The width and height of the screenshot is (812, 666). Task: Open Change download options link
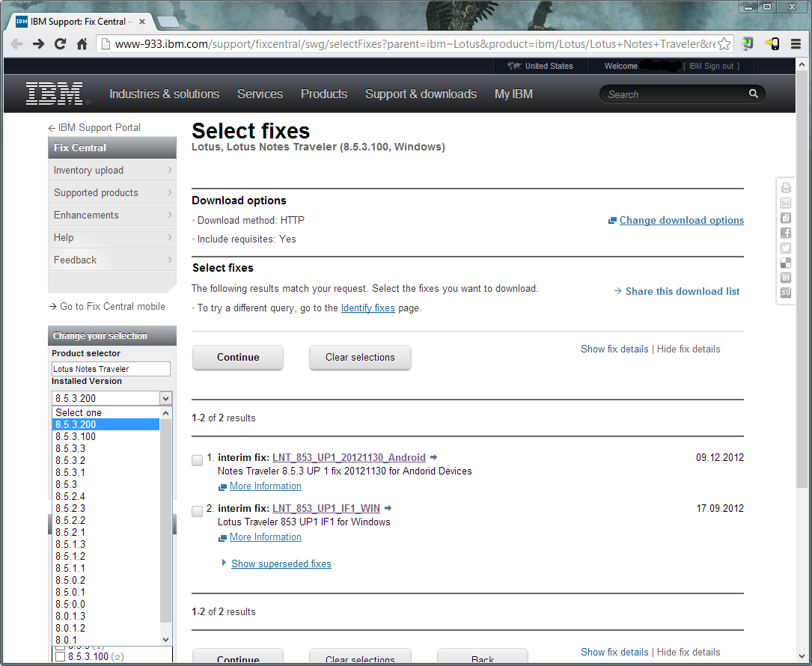coord(682,220)
